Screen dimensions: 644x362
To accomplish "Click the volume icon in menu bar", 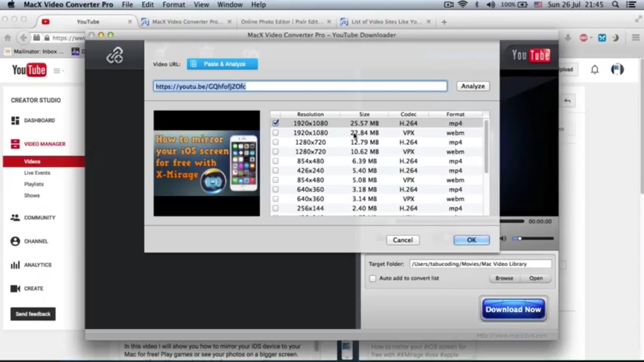I will pos(491,4).
